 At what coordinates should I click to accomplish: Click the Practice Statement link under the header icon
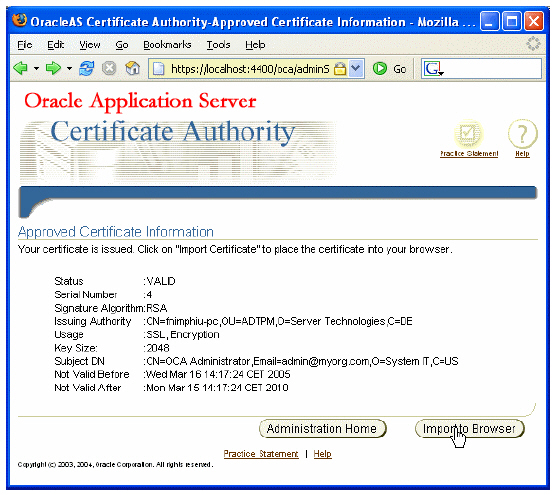(x=469, y=154)
